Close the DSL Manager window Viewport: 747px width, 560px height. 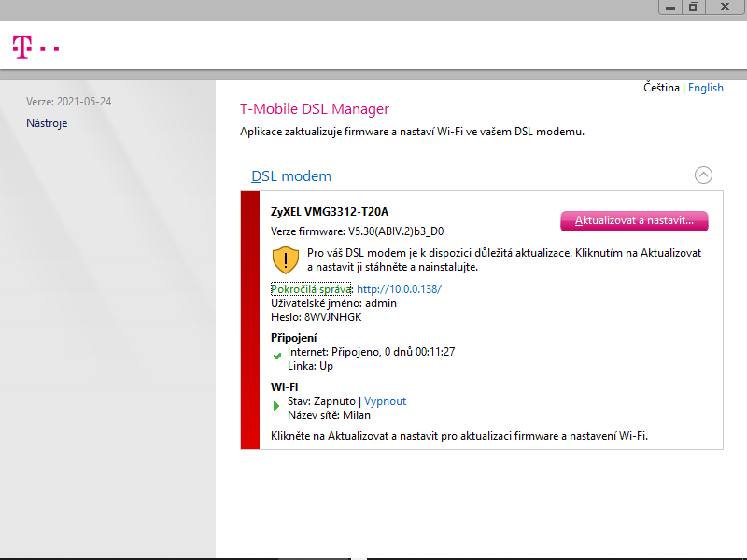[725, 7]
